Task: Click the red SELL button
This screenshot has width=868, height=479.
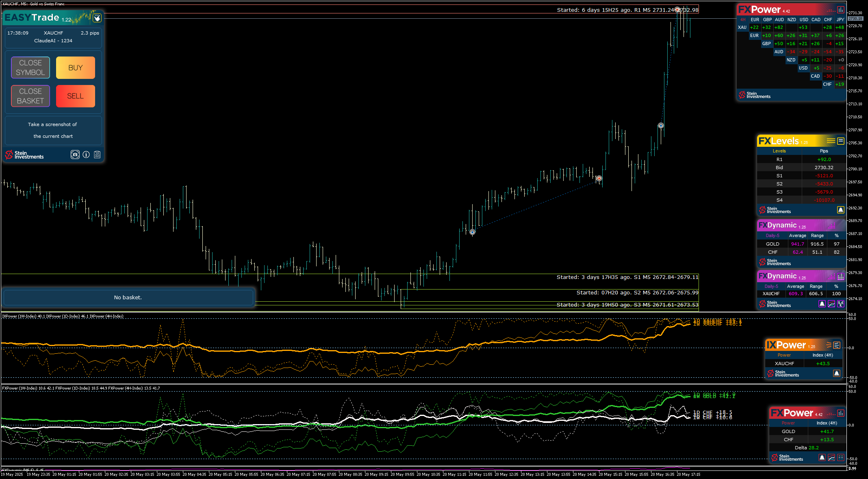Action: point(76,96)
